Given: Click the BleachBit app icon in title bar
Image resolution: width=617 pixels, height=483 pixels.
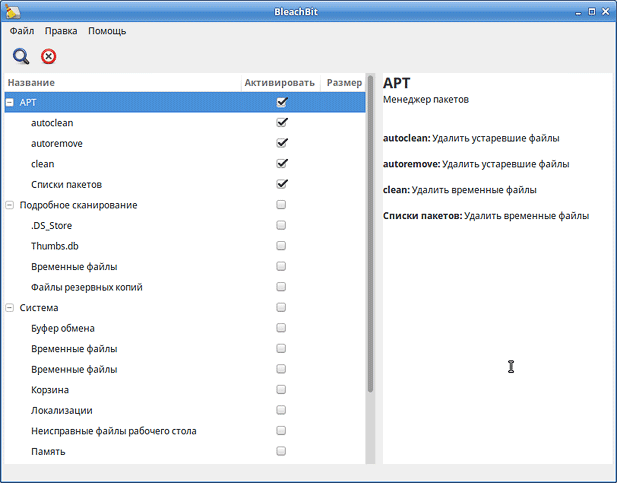Looking at the screenshot, I should tap(13, 11).
